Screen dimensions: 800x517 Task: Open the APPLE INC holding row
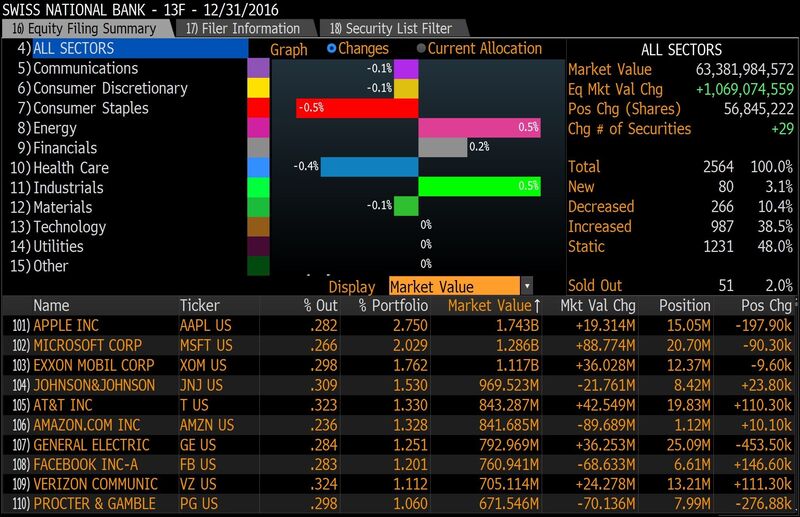tap(400, 326)
